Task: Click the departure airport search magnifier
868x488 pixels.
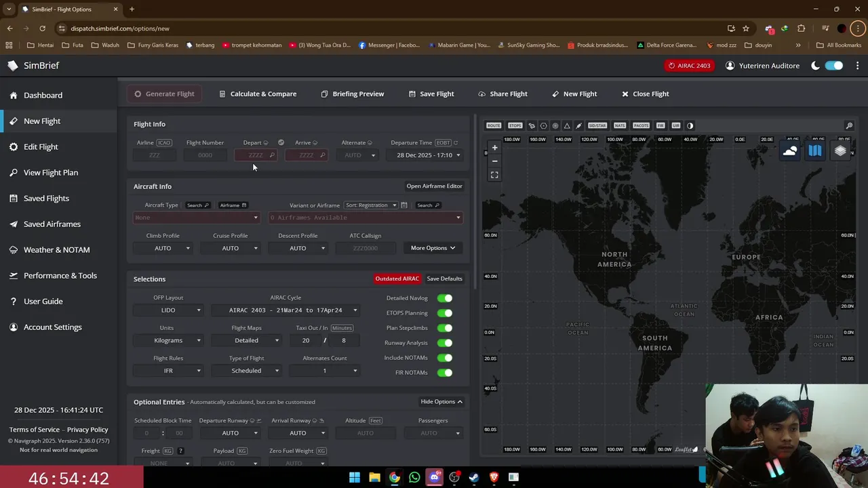Action: coord(272,155)
